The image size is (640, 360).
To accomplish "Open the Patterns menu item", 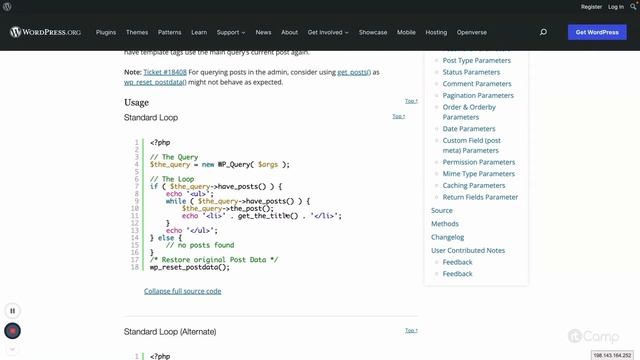I will click(x=169, y=32).
